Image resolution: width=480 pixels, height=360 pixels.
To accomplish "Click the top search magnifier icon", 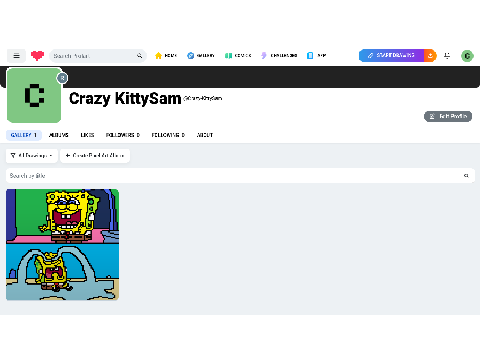I will coord(139,56).
